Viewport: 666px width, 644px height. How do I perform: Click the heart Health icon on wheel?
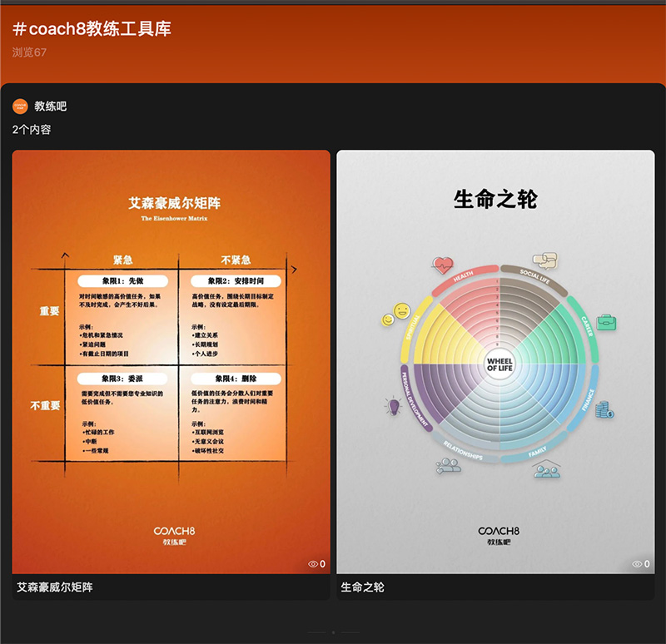pyautogui.click(x=442, y=265)
